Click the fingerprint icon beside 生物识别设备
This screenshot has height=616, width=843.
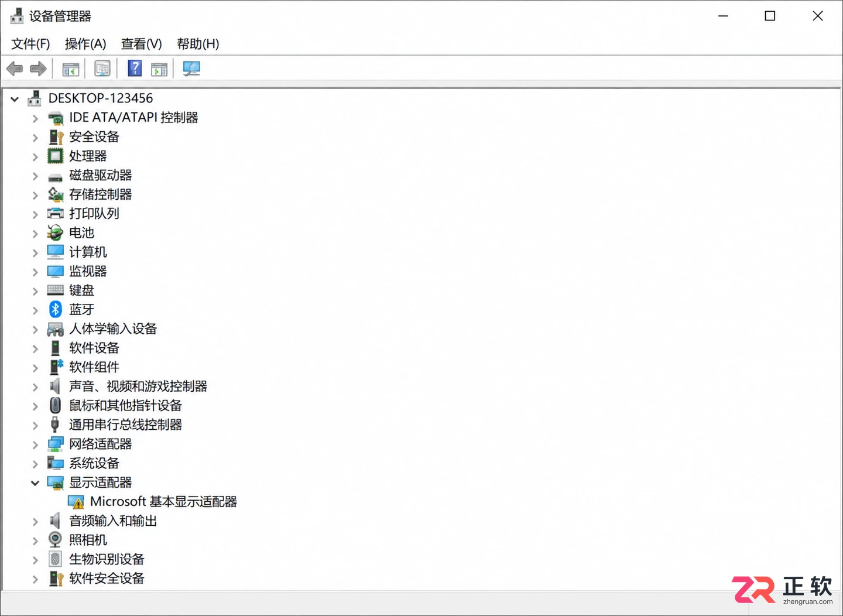coord(55,559)
